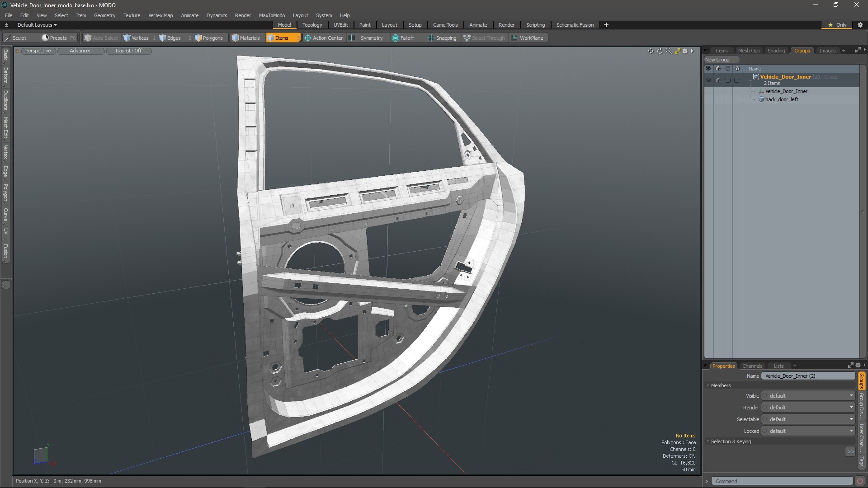Click the viewport rotate control icon
The width and height of the screenshot is (868, 488).
click(660, 51)
